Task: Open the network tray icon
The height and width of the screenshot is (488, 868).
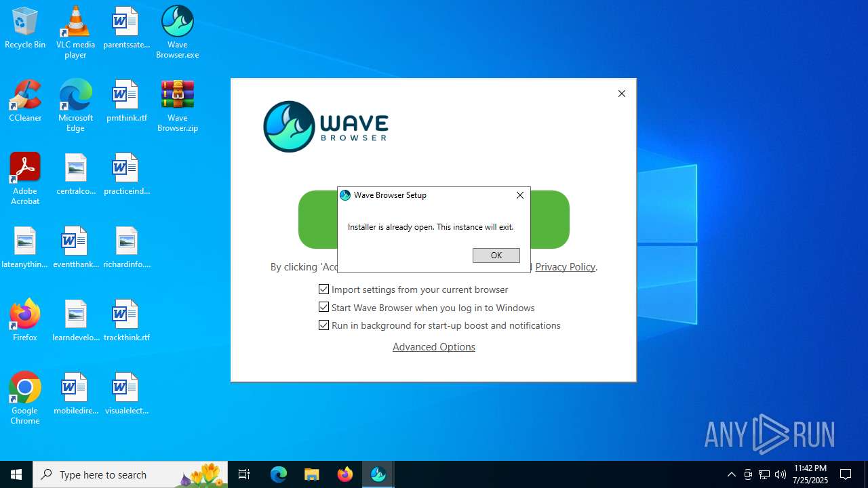Action: (764, 474)
